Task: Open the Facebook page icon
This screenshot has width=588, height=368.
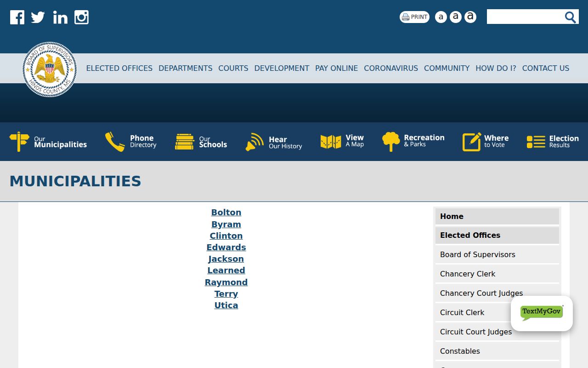Action: (17, 17)
